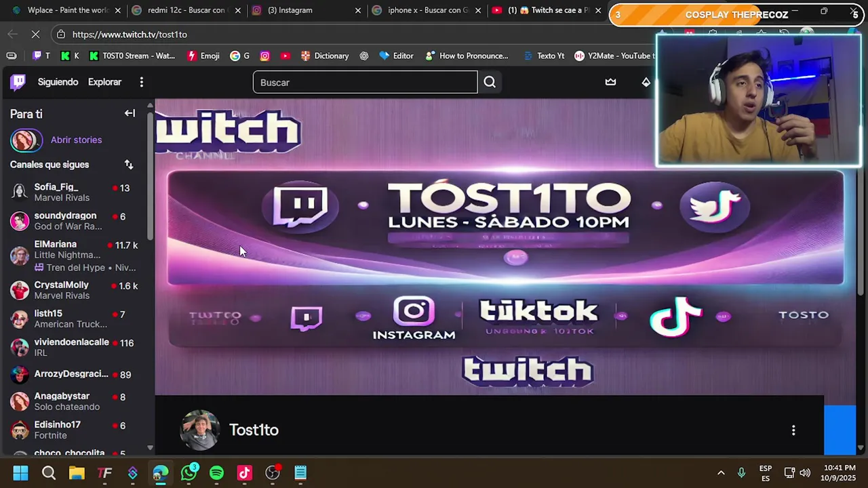The image size is (868, 488).
Task: View site information lock icon
Action: (61, 34)
